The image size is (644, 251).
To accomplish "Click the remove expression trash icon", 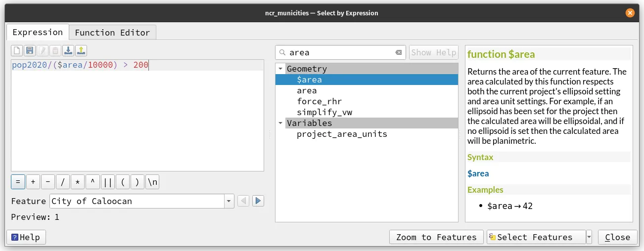I will coord(55,50).
